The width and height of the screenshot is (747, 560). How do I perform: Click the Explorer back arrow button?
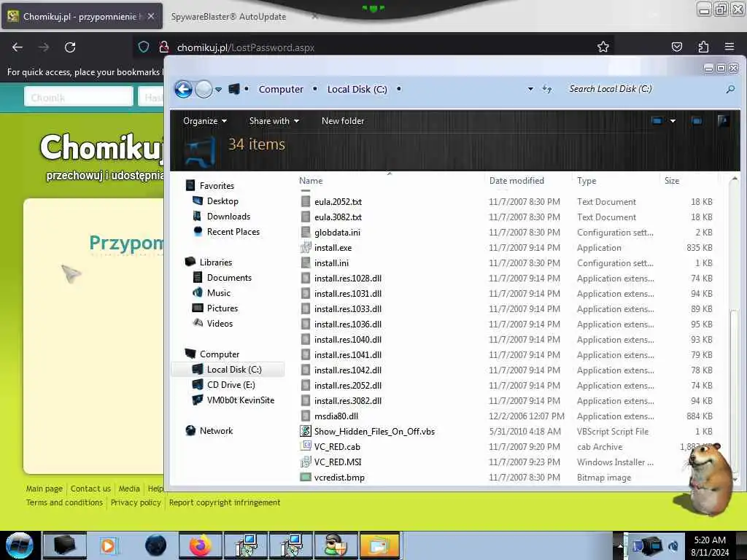pos(183,89)
